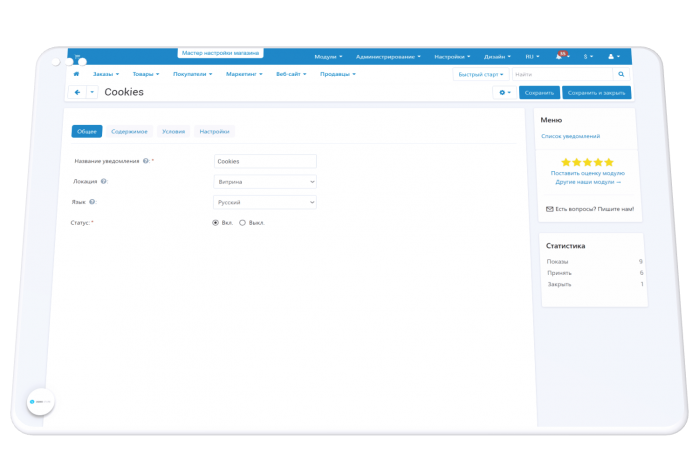Open the Список уведомлений link
This screenshot has width=700, height=466.
click(x=571, y=136)
